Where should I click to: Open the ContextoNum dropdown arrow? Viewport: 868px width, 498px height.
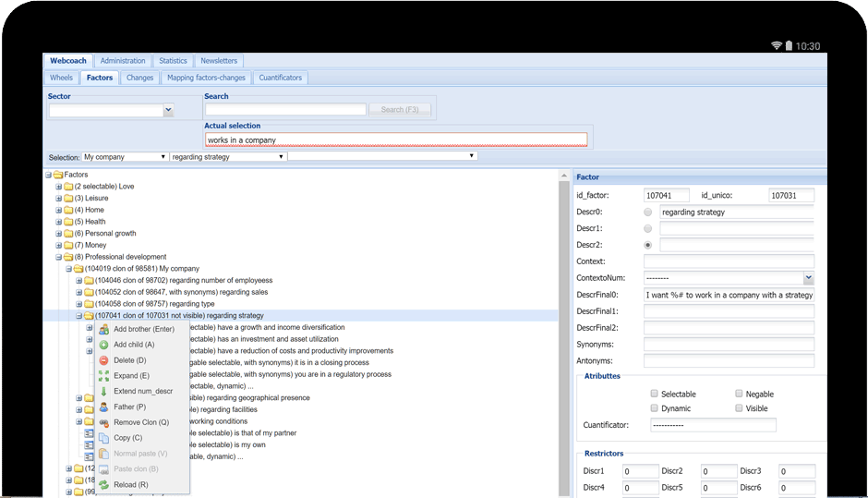808,277
